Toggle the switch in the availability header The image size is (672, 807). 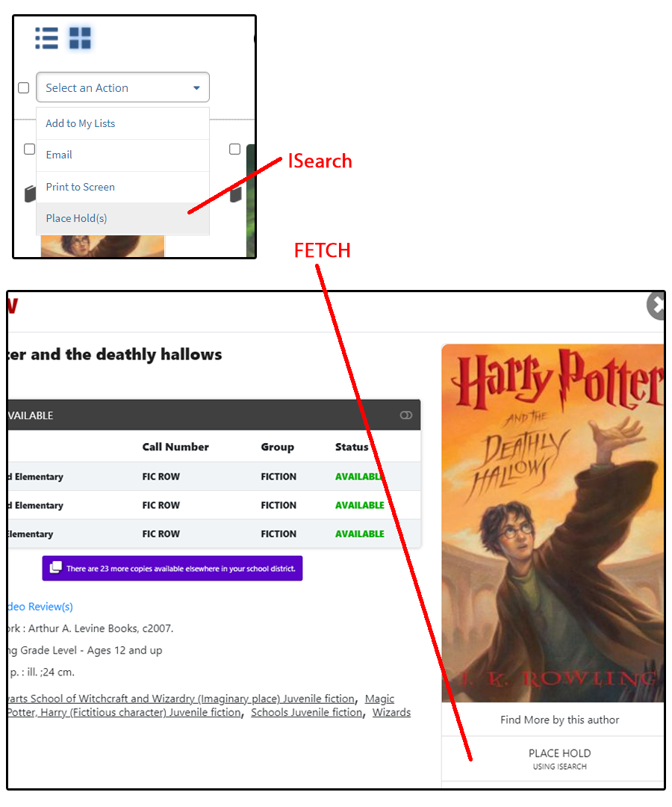[x=406, y=415]
